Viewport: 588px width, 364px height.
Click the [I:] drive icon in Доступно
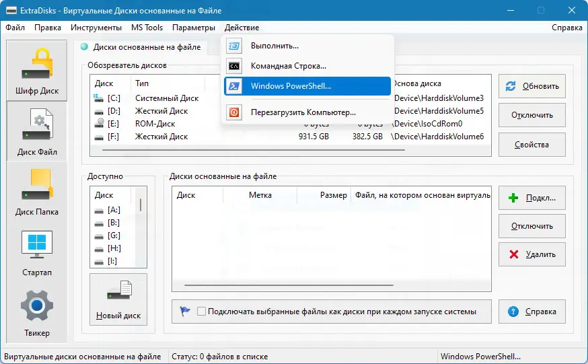[99, 262]
